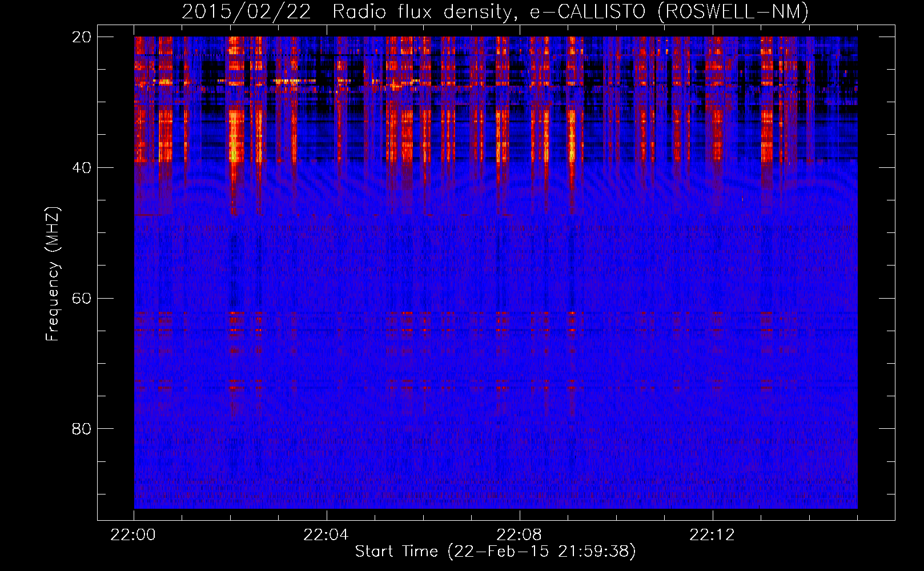
Task: Select the 22:04 time tick label
Action: click(326, 535)
